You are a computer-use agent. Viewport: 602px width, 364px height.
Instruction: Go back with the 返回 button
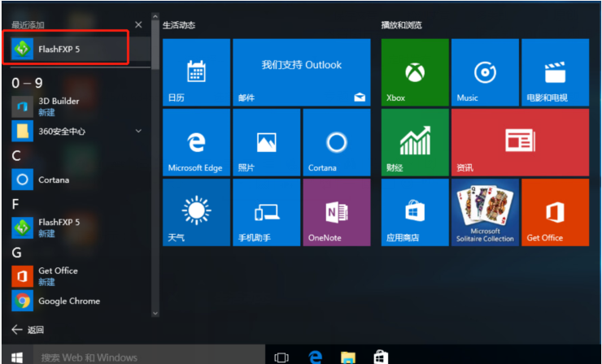point(28,330)
